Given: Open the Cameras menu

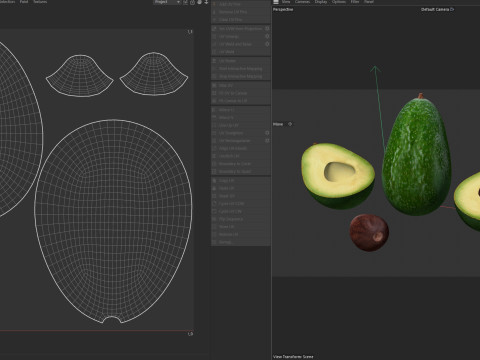Looking at the screenshot, I should pyautogui.click(x=303, y=2).
